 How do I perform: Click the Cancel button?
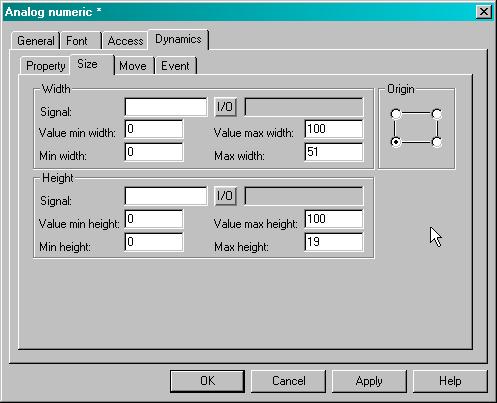click(x=288, y=381)
